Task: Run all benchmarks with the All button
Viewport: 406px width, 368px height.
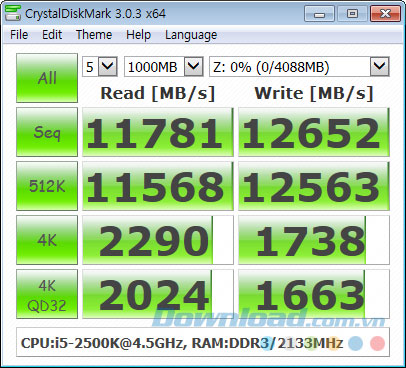Action: coord(47,78)
